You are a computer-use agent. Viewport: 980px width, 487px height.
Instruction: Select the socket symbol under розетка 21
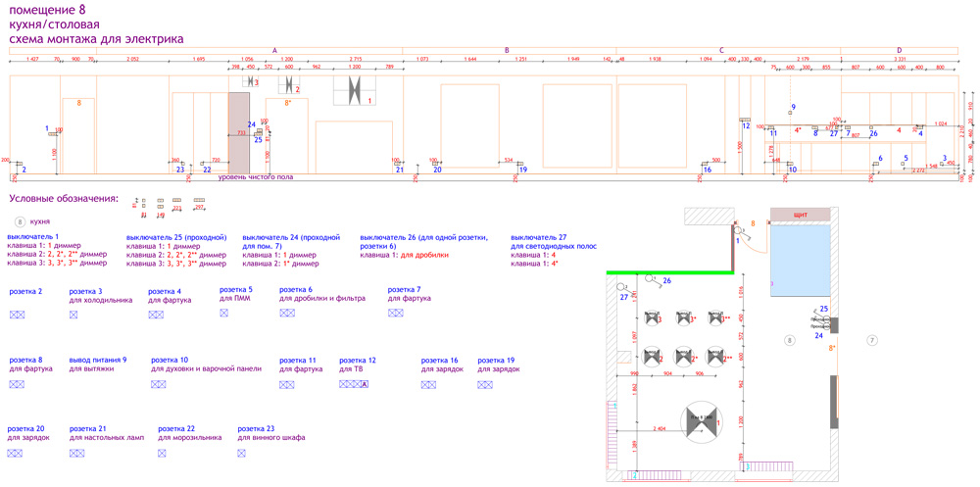[x=74, y=454]
